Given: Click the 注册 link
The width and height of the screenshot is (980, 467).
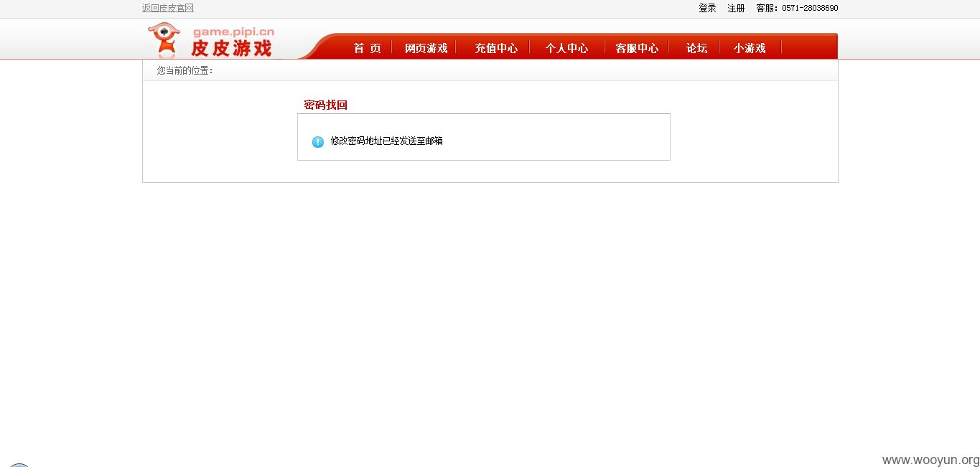Looking at the screenshot, I should tap(736, 8).
